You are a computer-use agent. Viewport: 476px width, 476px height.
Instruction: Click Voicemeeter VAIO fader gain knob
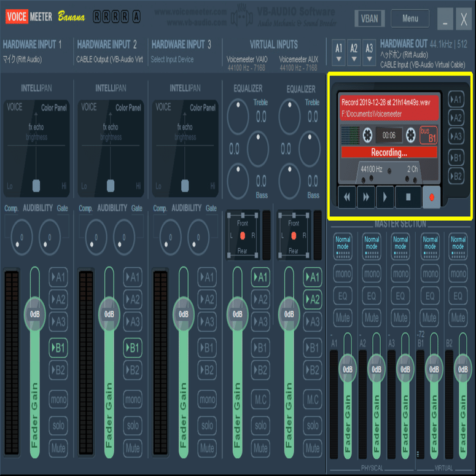[x=238, y=314]
